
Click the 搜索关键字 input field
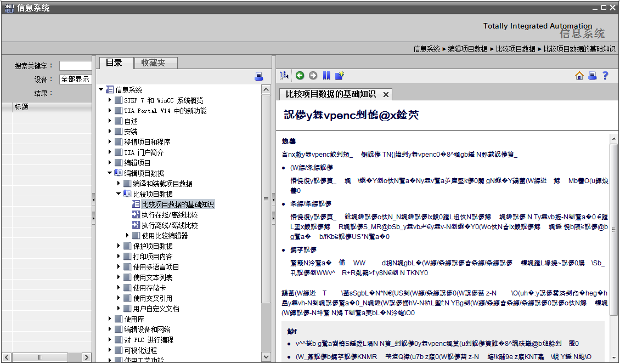(x=75, y=66)
